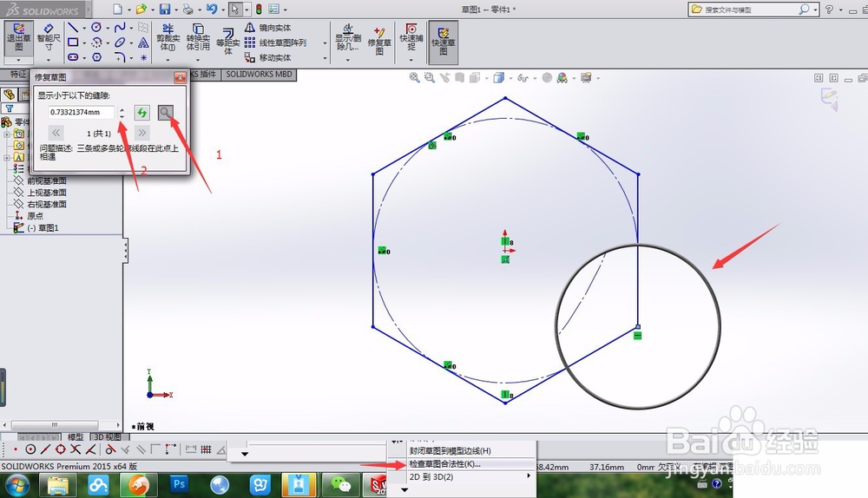The image size is (868, 498).
Task: Click the Print icon
Action: 188,9
